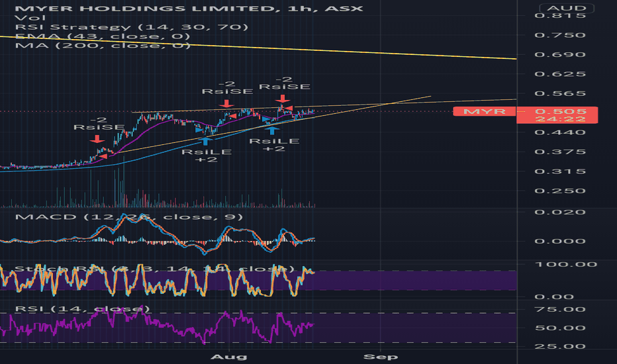This screenshot has height=364, width=617.
Task: Click the 0.625 price axis label
Action: coord(560,74)
